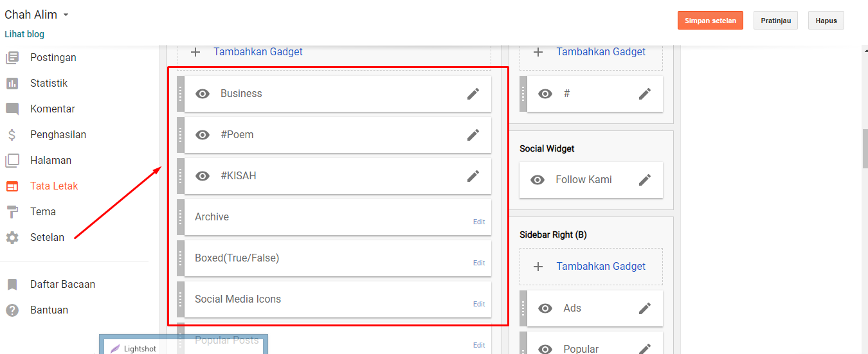This screenshot has height=354, width=868.
Task: Toggle visibility of the Business gadget
Action: (203, 94)
